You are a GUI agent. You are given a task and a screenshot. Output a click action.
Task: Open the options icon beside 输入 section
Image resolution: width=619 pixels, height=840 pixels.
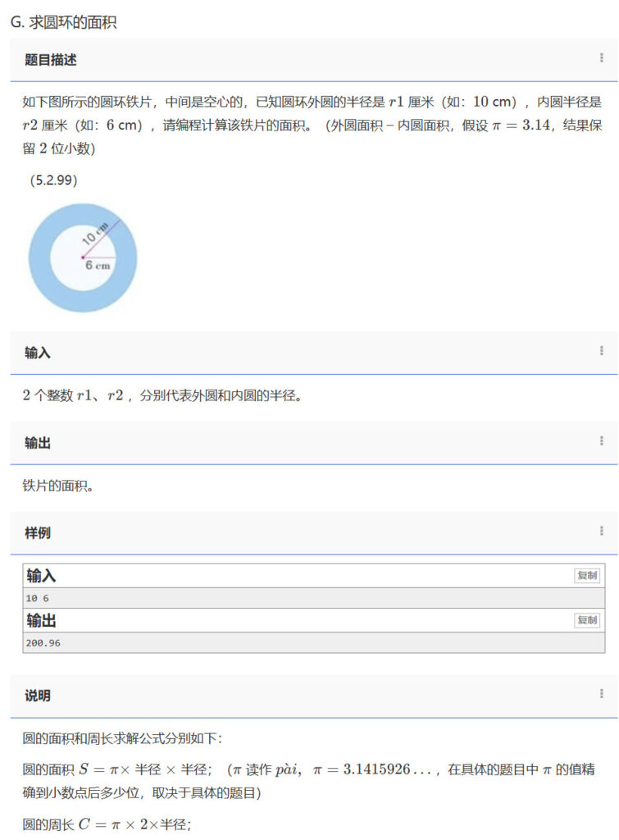pyautogui.click(x=602, y=351)
